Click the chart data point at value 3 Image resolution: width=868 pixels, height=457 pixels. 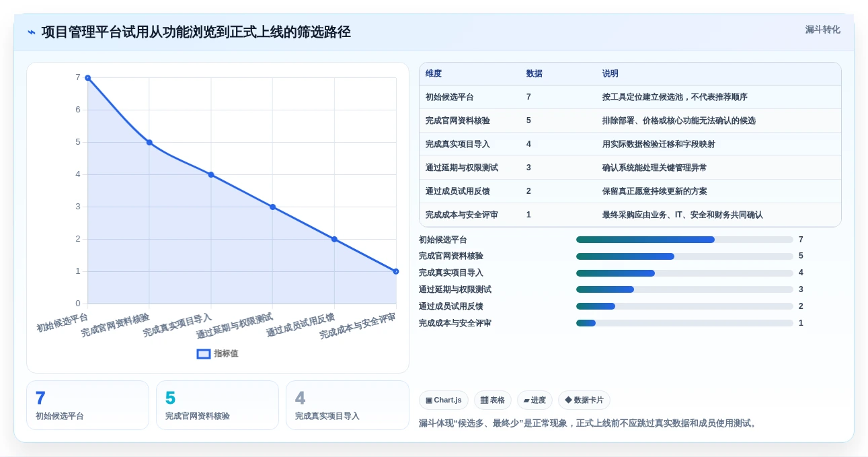272,207
